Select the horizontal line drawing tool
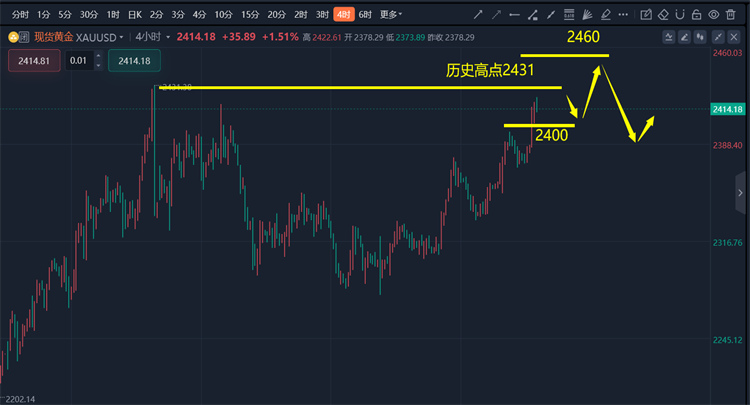This screenshot has height=405, width=750. [515, 15]
